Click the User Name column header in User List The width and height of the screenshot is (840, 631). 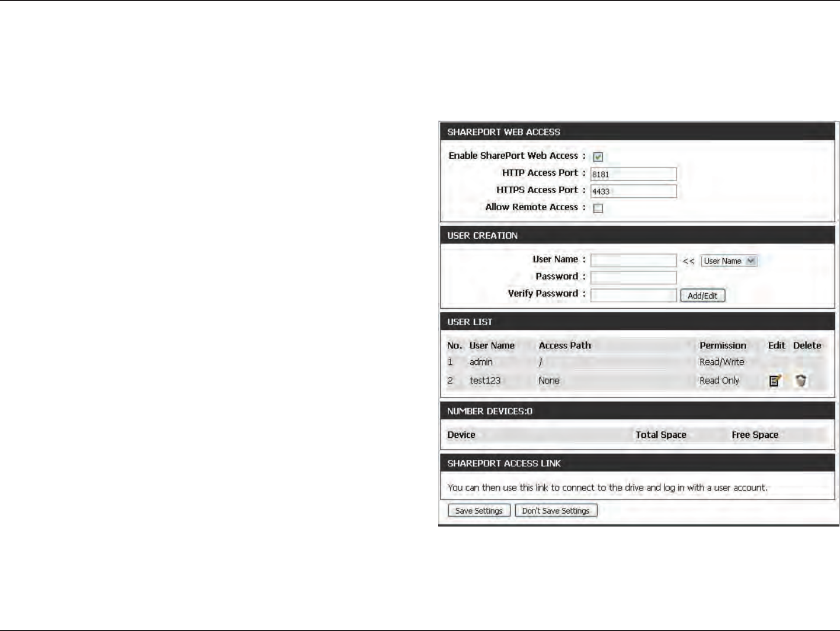coord(492,346)
